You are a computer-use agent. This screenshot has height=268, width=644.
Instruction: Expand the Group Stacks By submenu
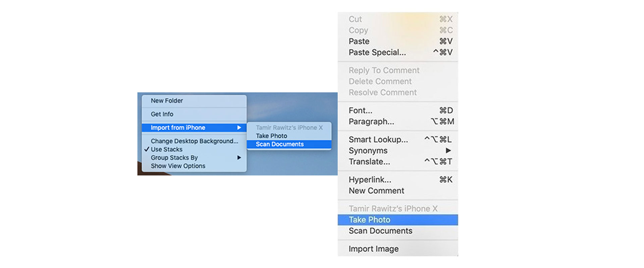tap(194, 157)
